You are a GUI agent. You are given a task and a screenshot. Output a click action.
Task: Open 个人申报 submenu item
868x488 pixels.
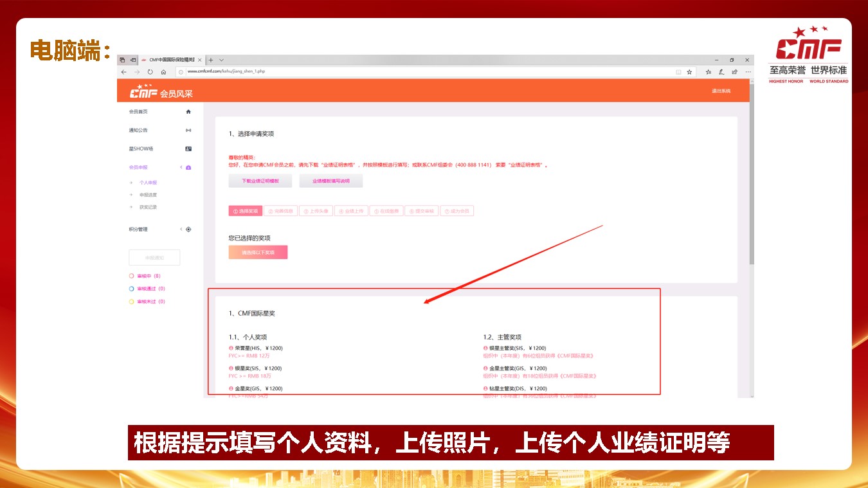pyautogui.click(x=148, y=183)
